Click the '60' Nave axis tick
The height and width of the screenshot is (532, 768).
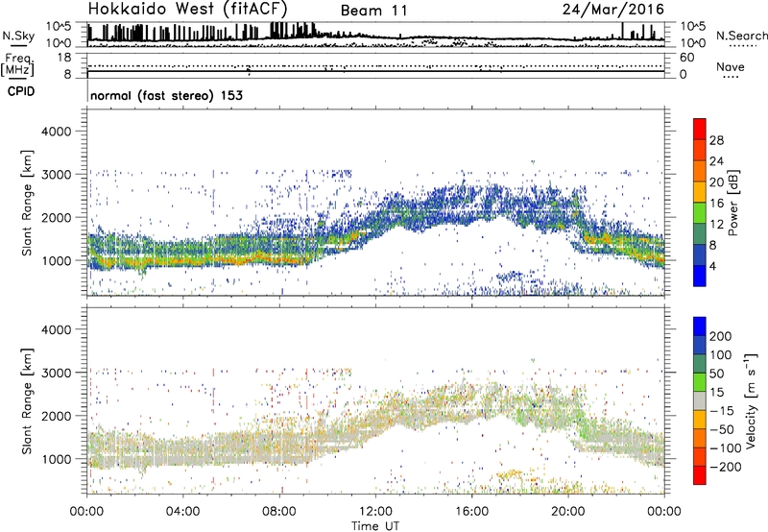click(x=686, y=58)
